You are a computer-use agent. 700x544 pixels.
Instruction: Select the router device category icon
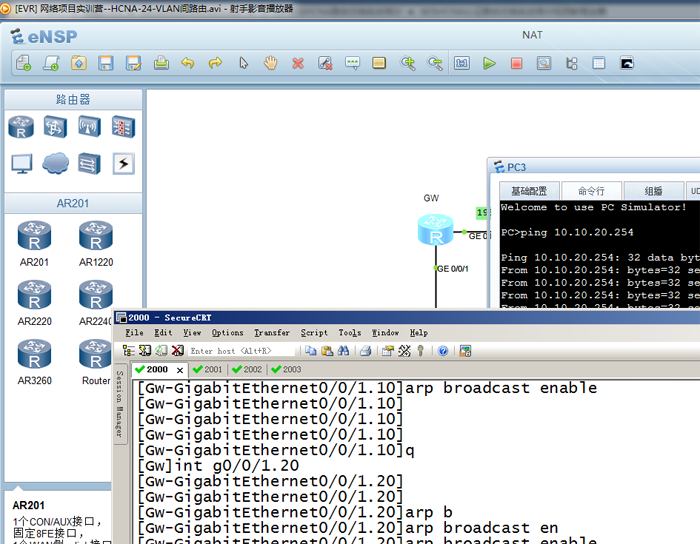pos(21,127)
